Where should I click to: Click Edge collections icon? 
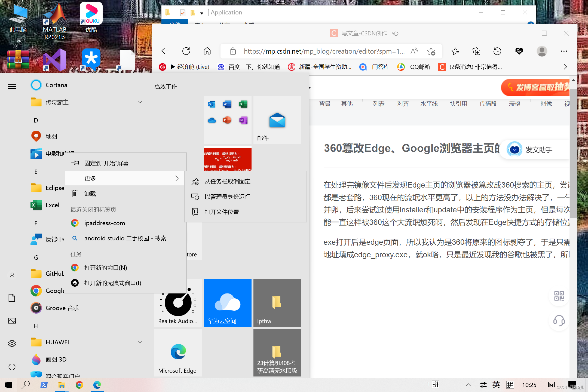click(476, 51)
